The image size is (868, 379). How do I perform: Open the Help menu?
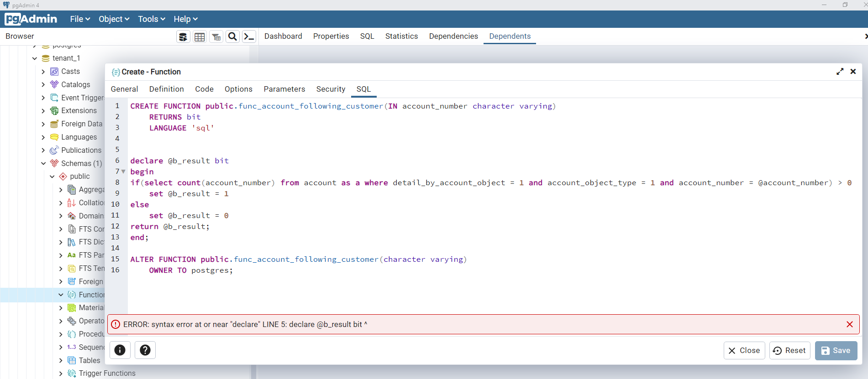[185, 19]
